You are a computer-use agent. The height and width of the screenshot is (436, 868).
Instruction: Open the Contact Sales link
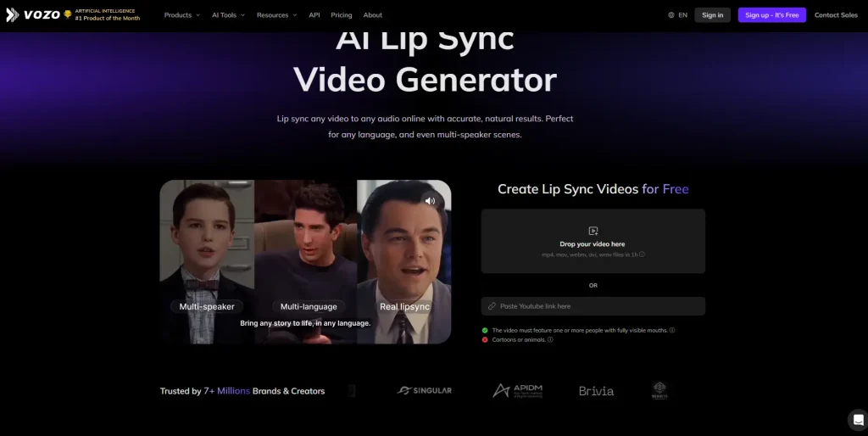pos(836,15)
